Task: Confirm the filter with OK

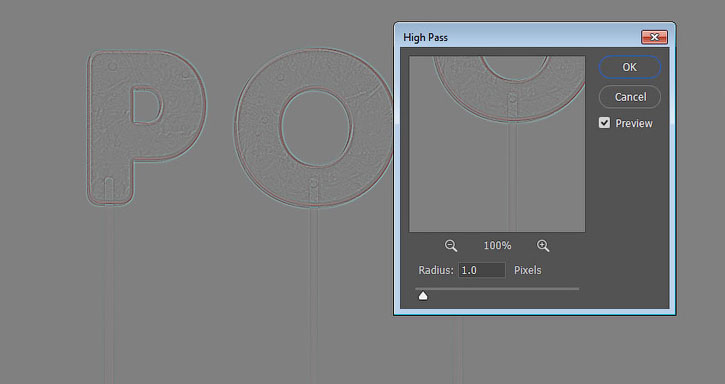Action: [x=629, y=67]
